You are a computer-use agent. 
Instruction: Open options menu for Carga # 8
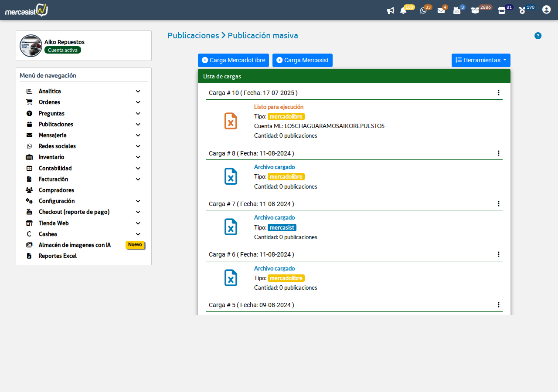498,153
